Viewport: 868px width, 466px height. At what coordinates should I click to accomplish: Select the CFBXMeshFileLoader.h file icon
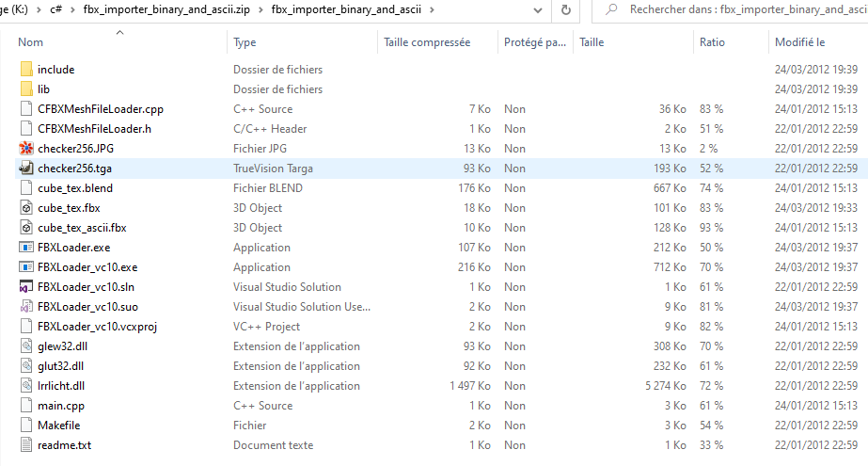[26, 129]
